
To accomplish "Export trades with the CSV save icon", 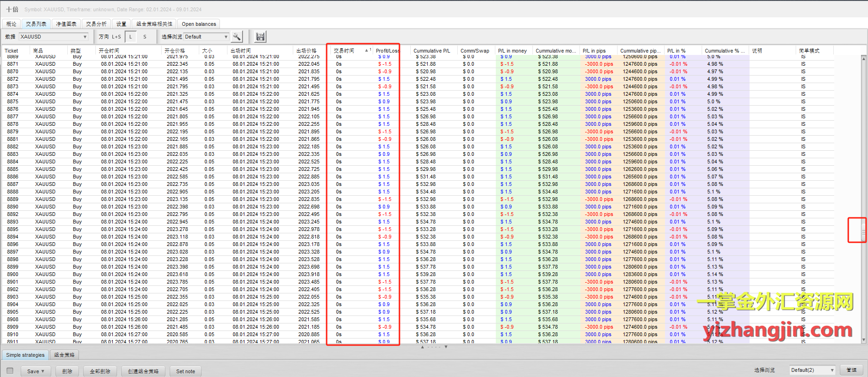I will tap(260, 36).
